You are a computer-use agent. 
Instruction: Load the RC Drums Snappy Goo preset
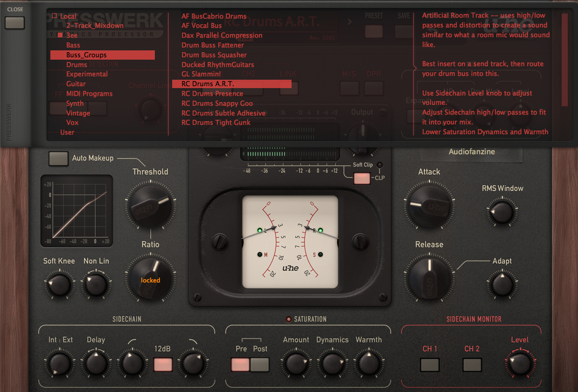click(217, 103)
